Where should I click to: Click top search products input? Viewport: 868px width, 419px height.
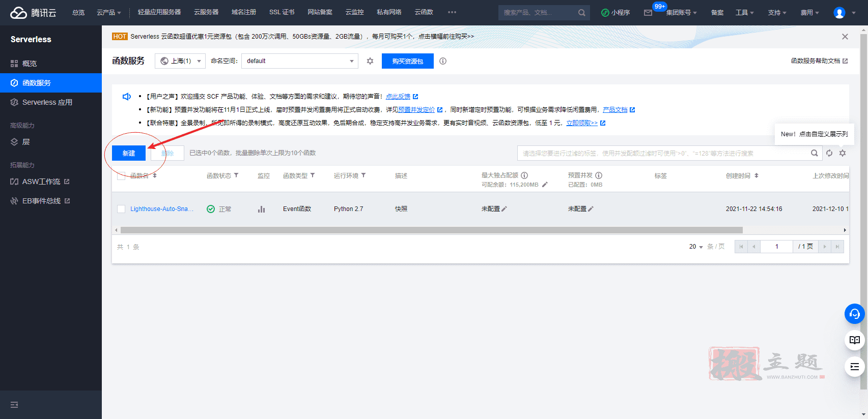pos(538,13)
